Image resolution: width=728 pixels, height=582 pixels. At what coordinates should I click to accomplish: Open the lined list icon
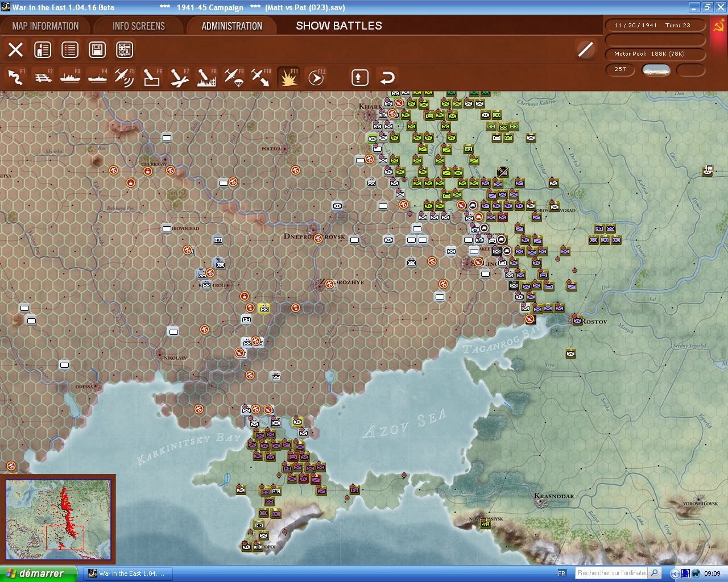point(70,49)
